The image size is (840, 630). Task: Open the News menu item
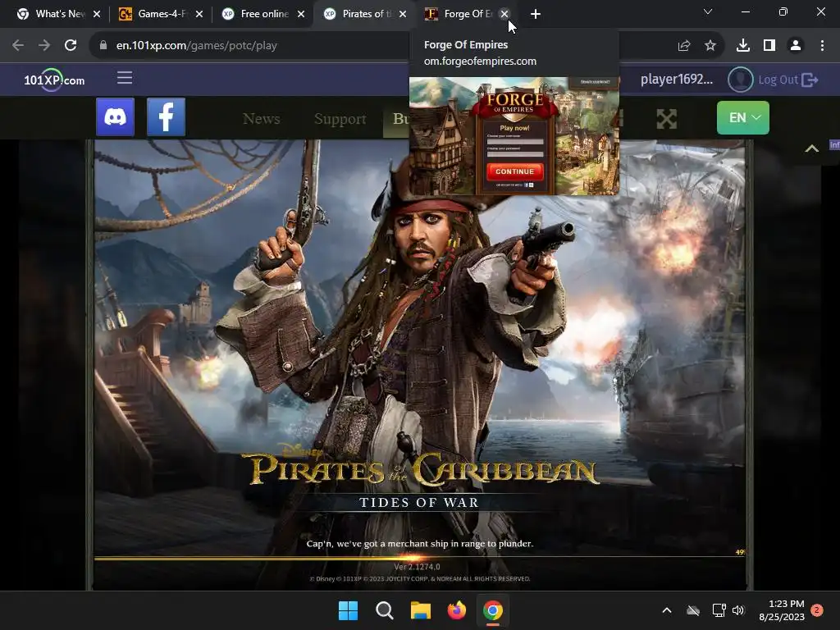(x=262, y=118)
